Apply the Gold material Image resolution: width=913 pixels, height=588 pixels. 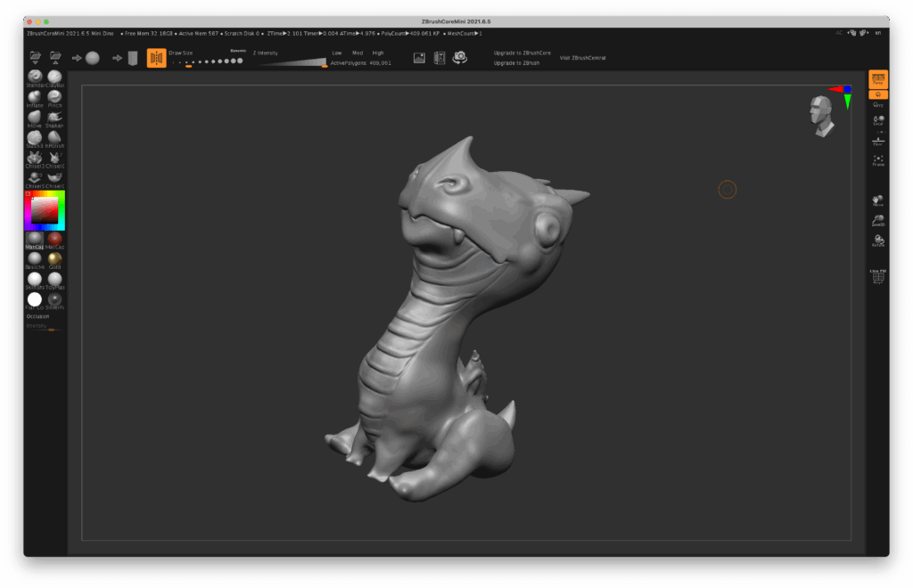(x=54, y=260)
